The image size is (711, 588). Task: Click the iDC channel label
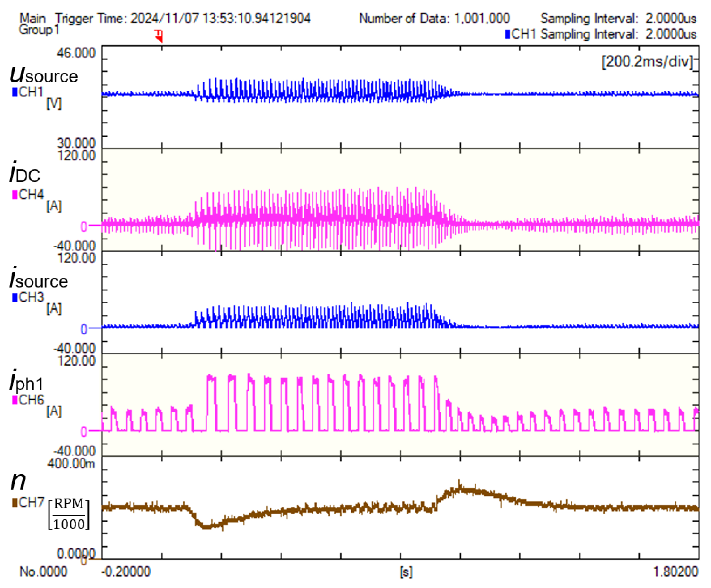click(x=25, y=174)
